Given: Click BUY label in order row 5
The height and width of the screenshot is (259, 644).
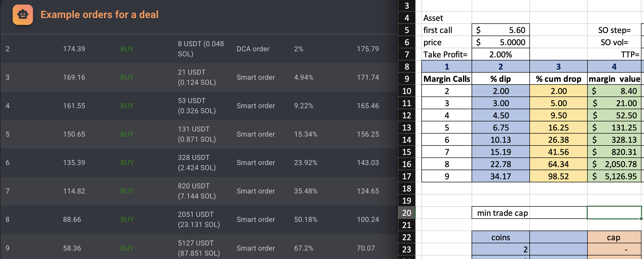Looking at the screenshot, I should 127,134.
